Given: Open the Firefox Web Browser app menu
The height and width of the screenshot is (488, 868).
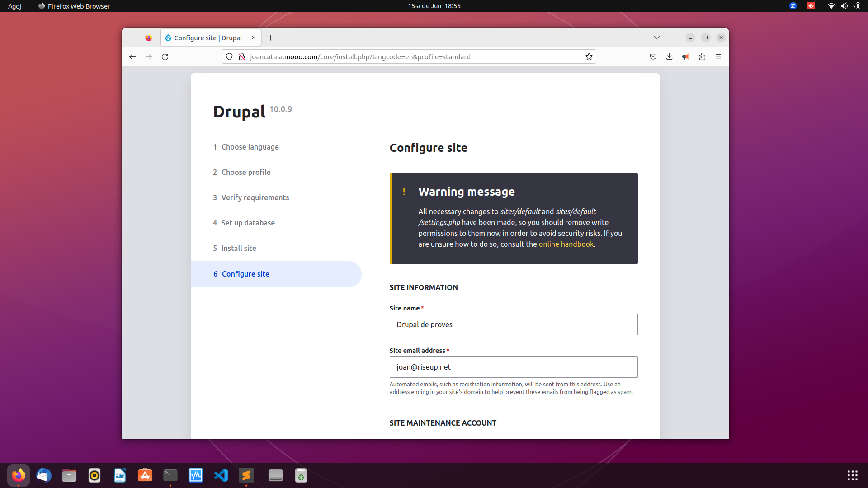Looking at the screenshot, I should pos(74,6).
